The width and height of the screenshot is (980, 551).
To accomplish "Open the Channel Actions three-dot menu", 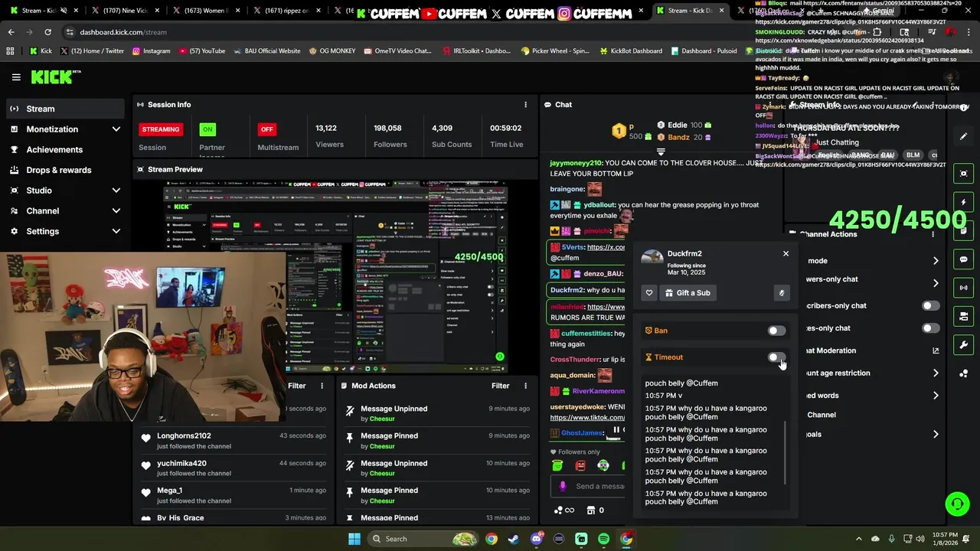I will [933, 234].
